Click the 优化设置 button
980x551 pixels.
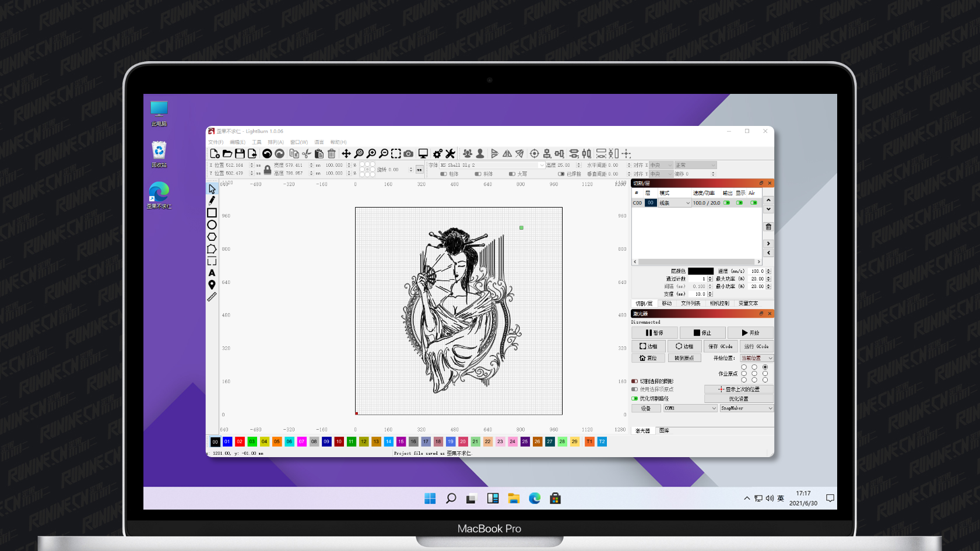coord(739,399)
